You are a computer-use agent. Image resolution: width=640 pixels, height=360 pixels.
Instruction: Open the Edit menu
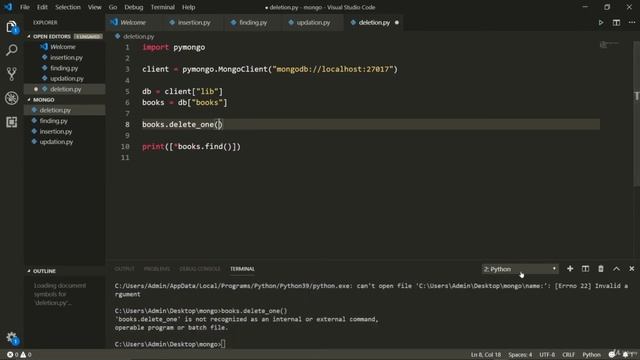tap(42, 7)
